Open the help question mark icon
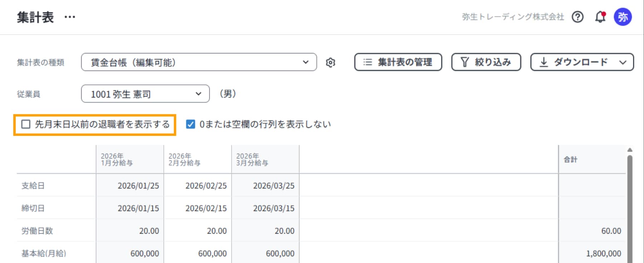 pyautogui.click(x=577, y=17)
